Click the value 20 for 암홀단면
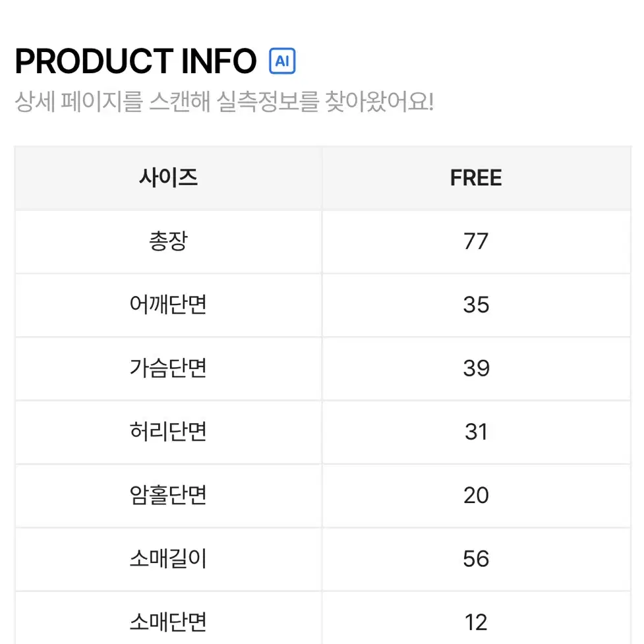Viewport: 644px width, 644px height. 476,495
